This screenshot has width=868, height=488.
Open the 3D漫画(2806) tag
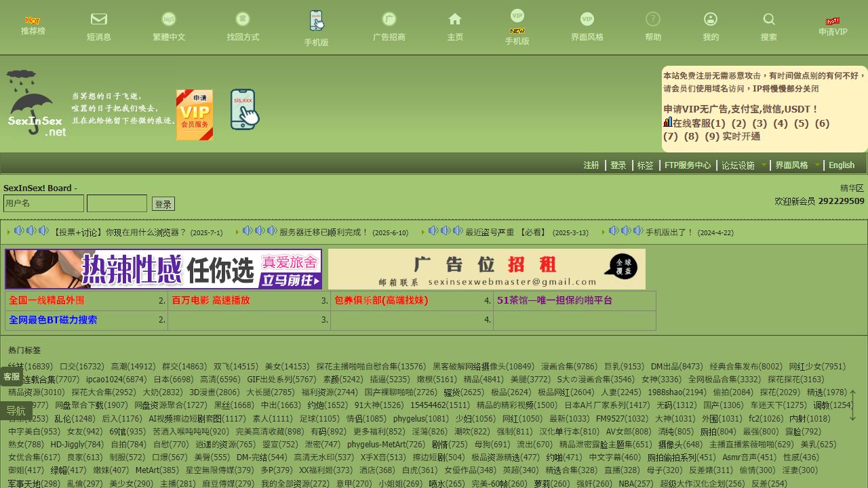(x=214, y=392)
